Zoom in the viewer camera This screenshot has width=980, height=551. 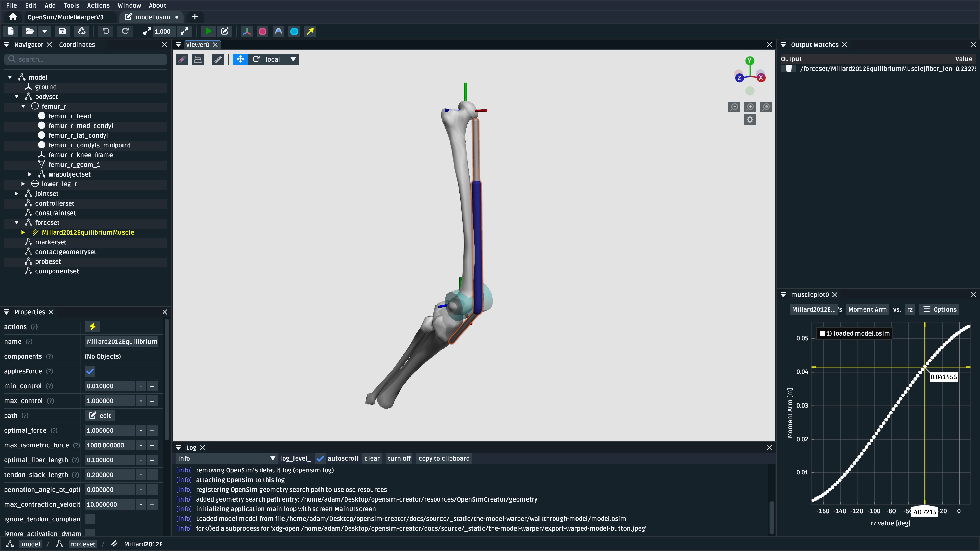point(750,107)
